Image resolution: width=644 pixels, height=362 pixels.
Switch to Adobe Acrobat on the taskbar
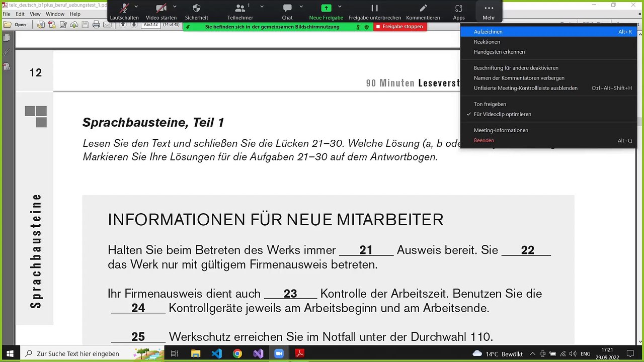click(300, 353)
